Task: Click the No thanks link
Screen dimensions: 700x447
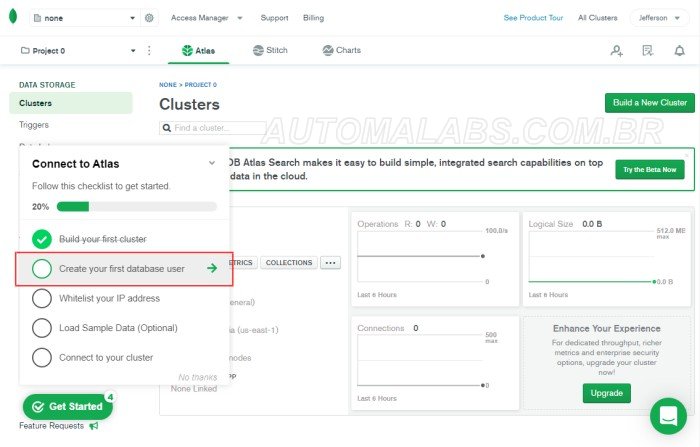Action: (x=197, y=377)
